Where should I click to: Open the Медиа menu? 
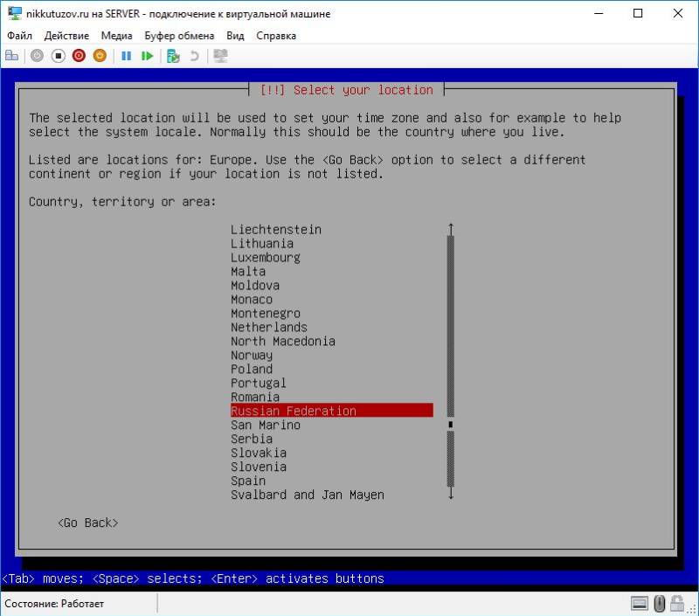116,36
